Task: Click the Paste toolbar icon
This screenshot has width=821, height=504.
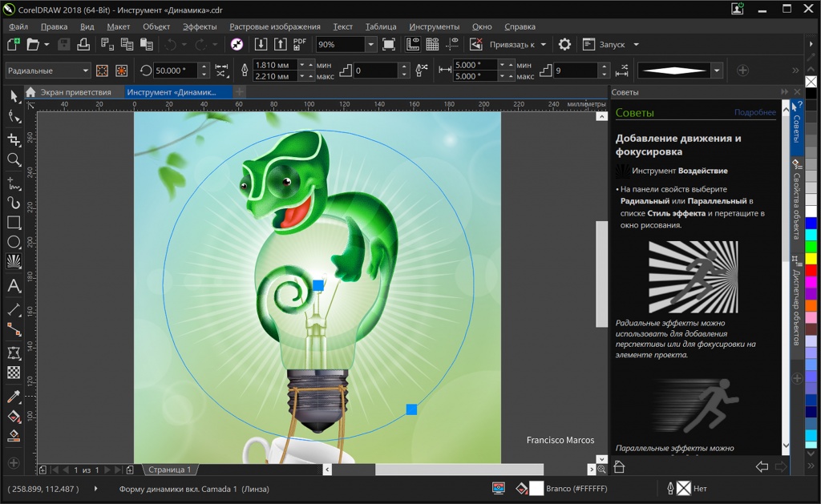Action: click(147, 45)
